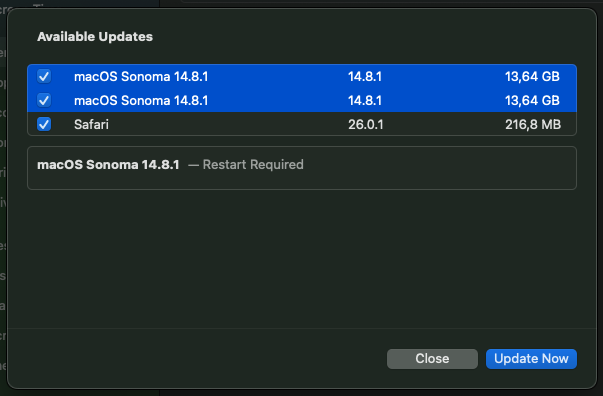
Task: Uncheck the first macOS Sonoma 14.8.1 checkbox
Action: 44,76
